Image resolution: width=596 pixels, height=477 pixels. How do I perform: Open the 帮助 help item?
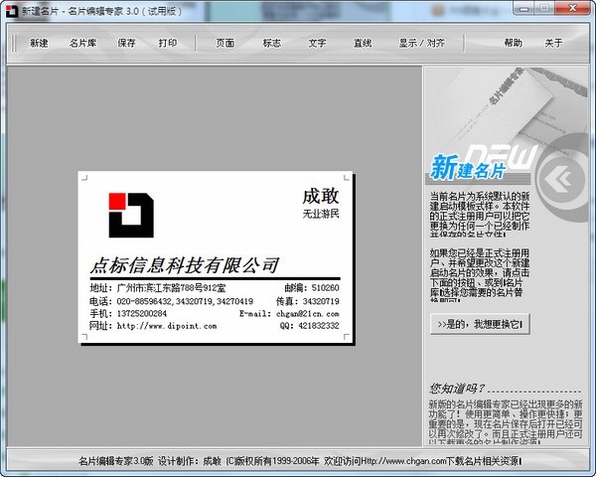coord(513,43)
